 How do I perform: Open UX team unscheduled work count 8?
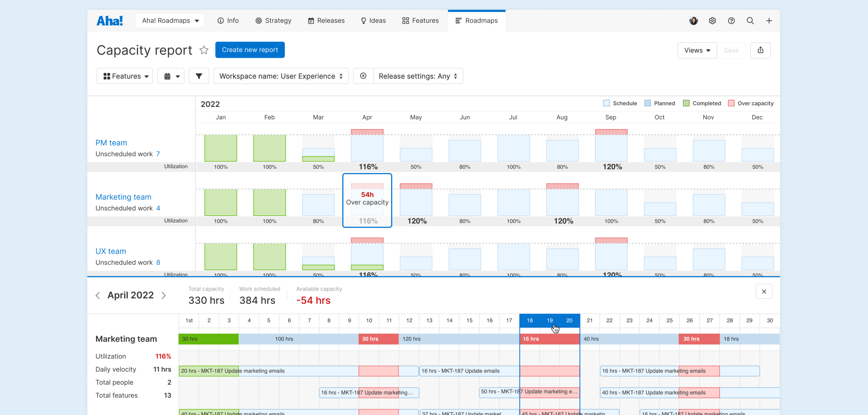(x=158, y=262)
